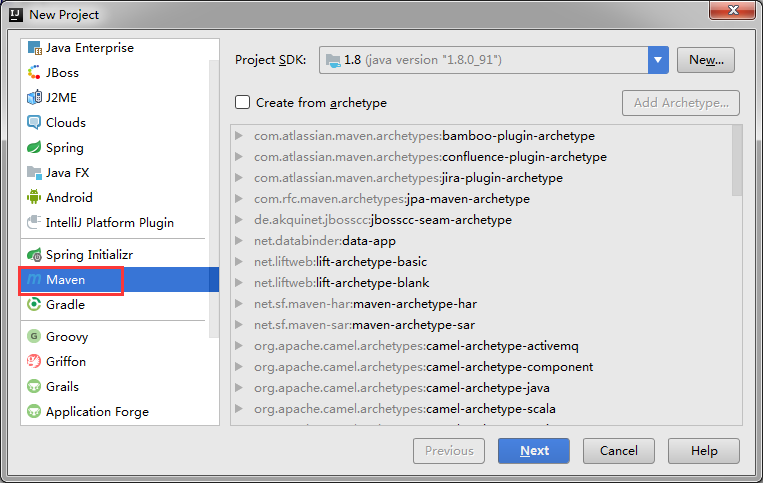
Task: Expand lift-archetype-blank node
Action: pos(239,283)
